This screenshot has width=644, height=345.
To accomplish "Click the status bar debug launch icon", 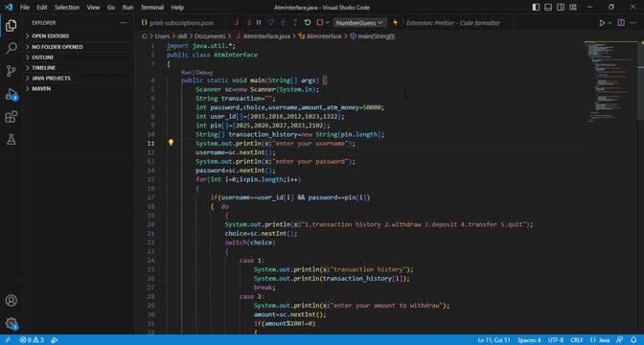I will pos(55,340).
